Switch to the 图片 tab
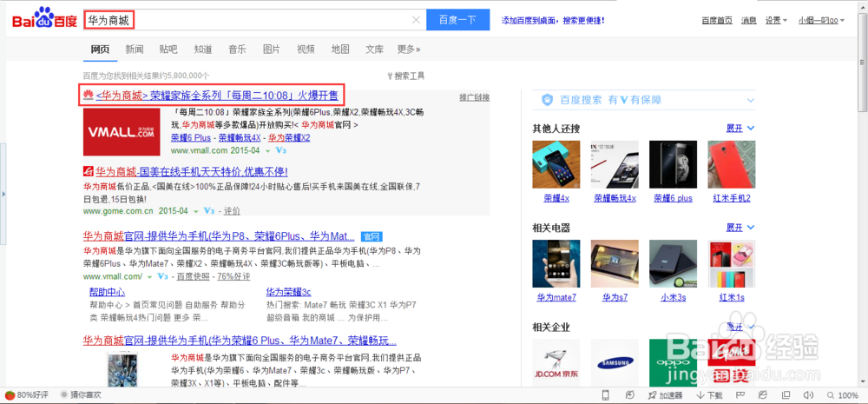The height and width of the screenshot is (404, 868). pyautogui.click(x=271, y=50)
